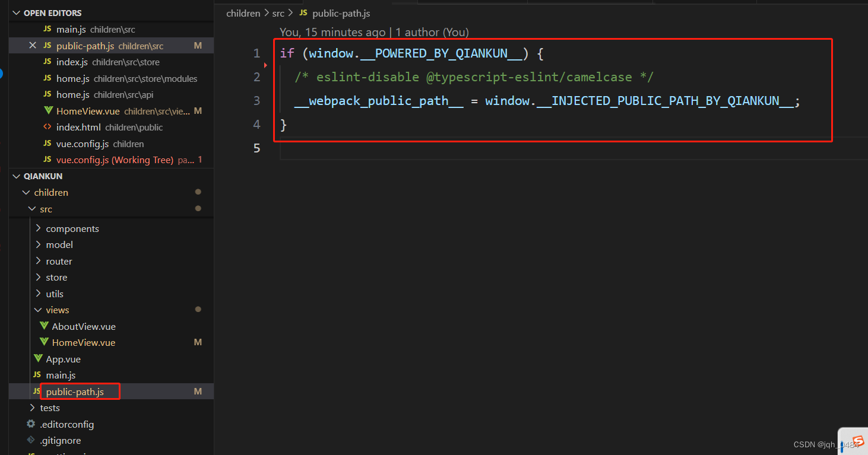Image resolution: width=868 pixels, height=455 pixels.
Task: Collapse the OPEN EDITORS section
Action: click(16, 12)
